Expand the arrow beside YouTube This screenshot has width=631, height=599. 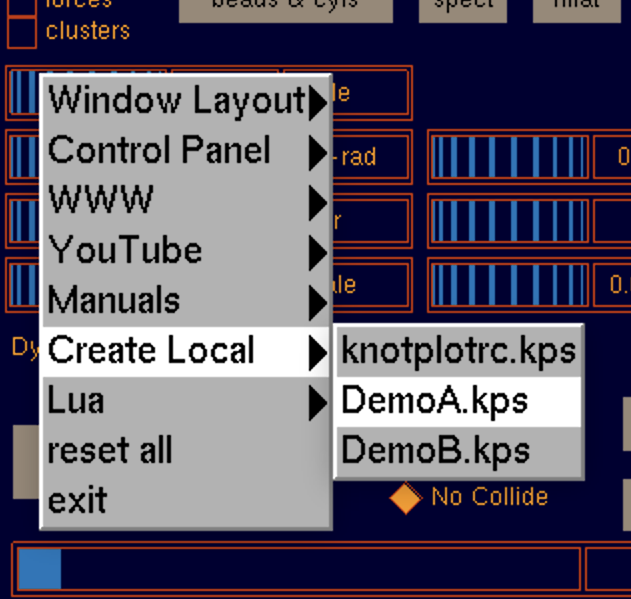318,253
